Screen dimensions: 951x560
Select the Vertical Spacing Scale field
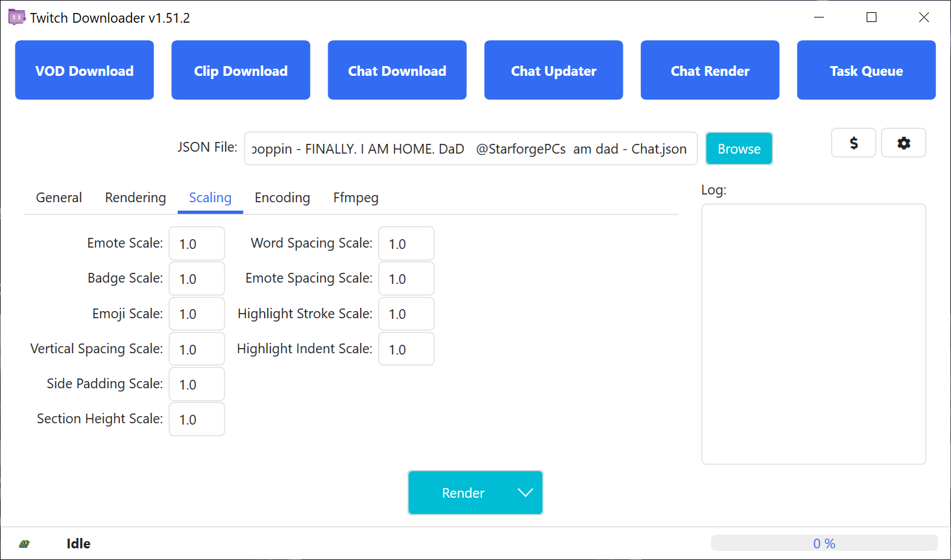(197, 349)
